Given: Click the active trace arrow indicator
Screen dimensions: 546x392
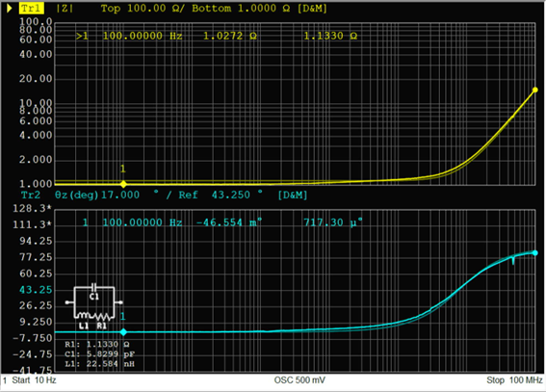Looking at the screenshot, I should 10,9.
